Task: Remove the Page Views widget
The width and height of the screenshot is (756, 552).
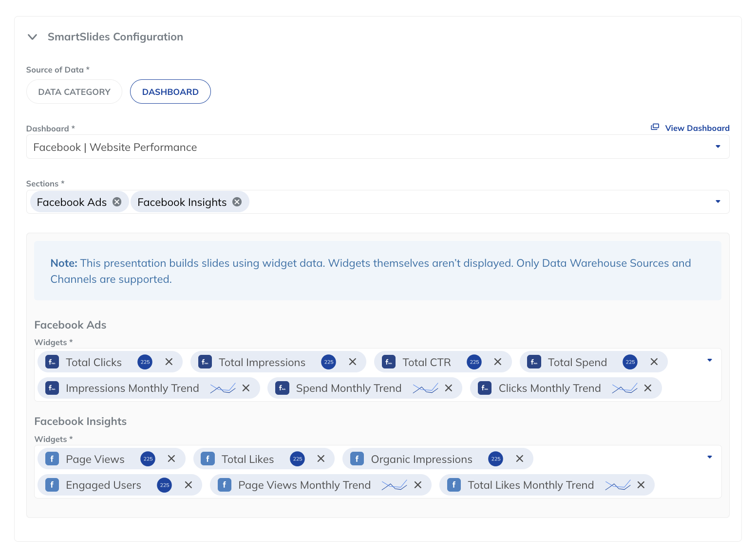Action: coord(171,459)
